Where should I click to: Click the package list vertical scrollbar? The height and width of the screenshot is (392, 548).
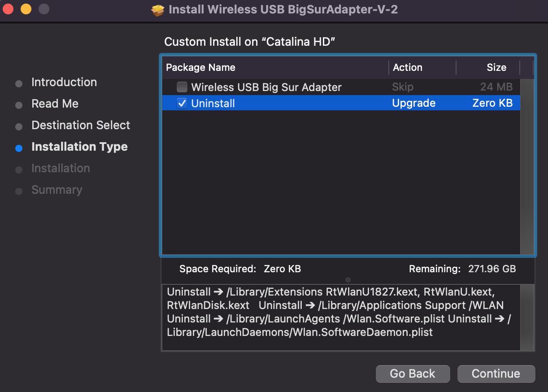click(527, 167)
